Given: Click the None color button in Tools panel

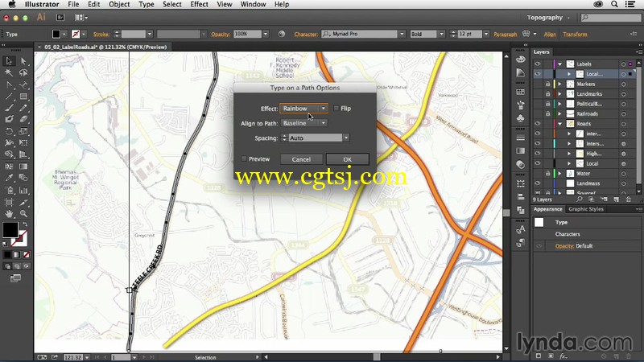Looking at the screenshot, I should coord(27,254).
